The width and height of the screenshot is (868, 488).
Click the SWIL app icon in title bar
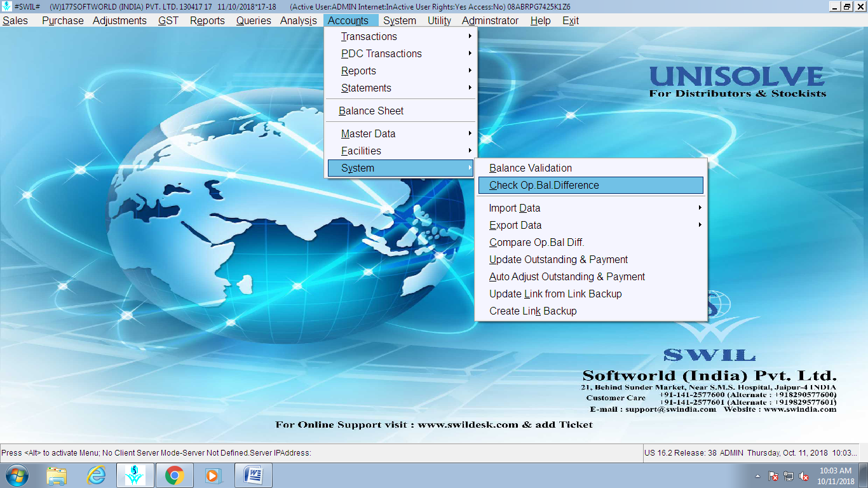coord(7,6)
